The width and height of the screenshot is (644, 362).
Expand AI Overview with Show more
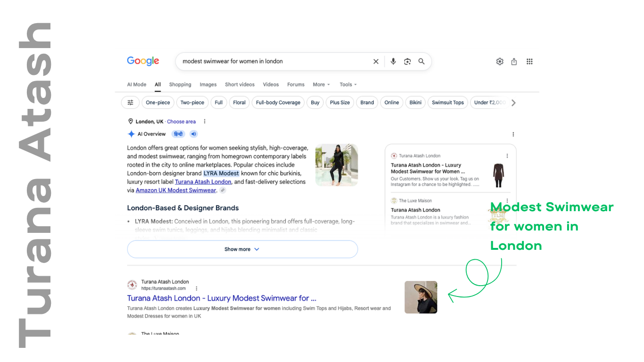click(242, 249)
